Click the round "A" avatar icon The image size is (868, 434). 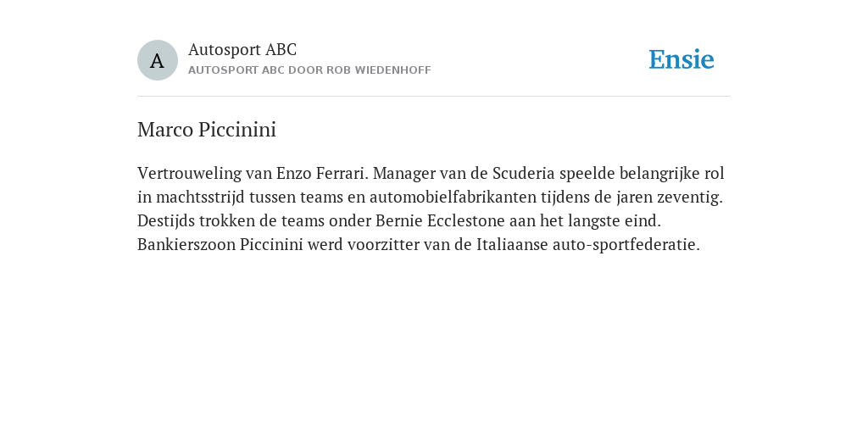pos(157,60)
